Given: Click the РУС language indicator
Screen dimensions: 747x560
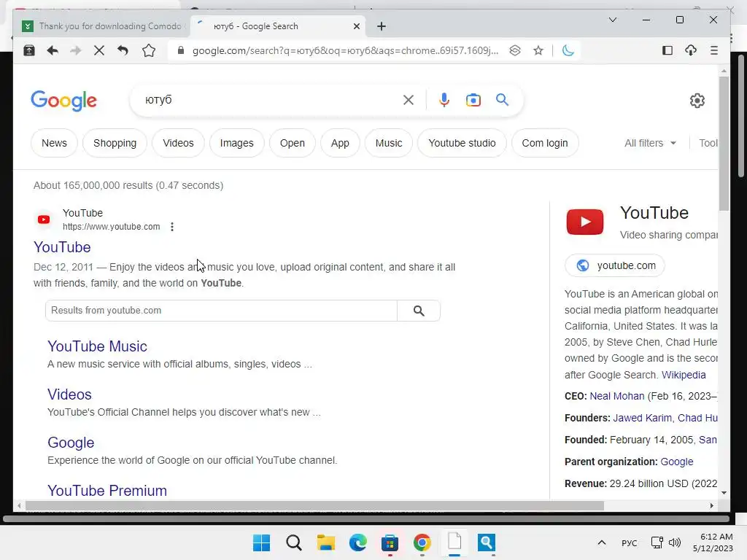Looking at the screenshot, I should coord(630,542).
